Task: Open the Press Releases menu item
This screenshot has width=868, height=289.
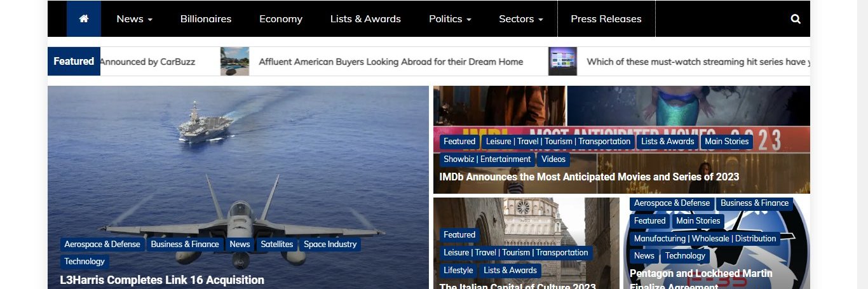Action: pos(606,19)
